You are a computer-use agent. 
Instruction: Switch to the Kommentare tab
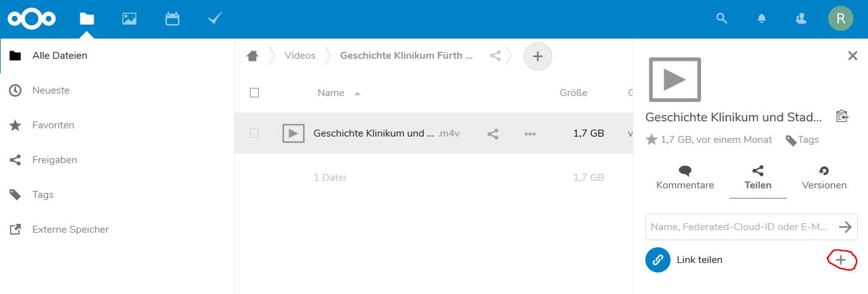685,178
